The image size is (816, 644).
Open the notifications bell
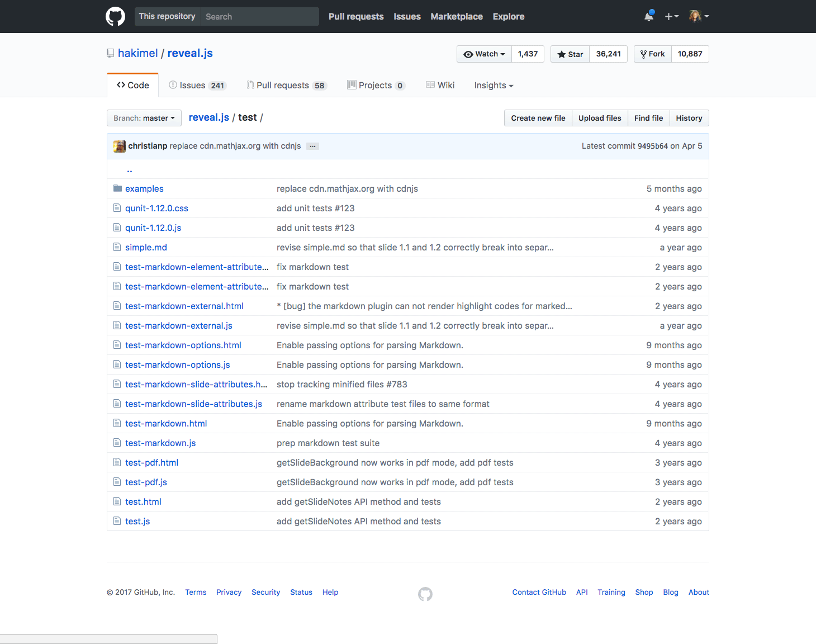pyautogui.click(x=648, y=17)
